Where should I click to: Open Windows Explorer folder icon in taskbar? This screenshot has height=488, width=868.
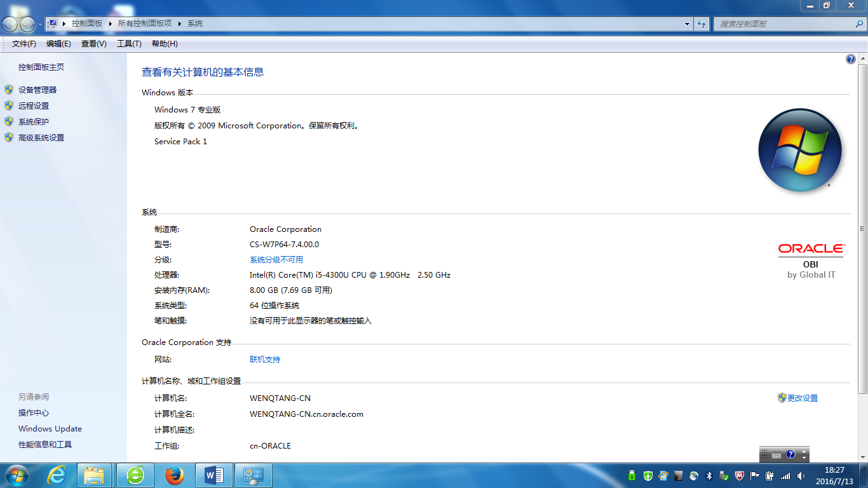(94, 475)
